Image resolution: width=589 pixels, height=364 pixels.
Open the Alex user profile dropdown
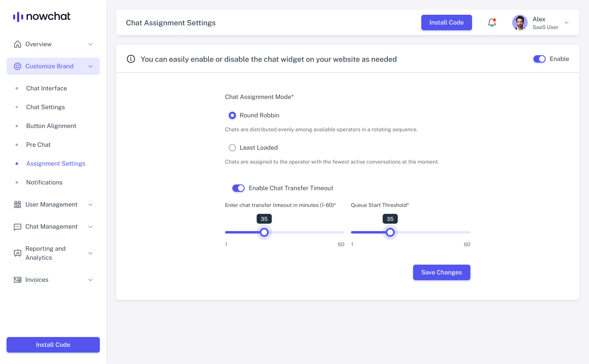(x=567, y=23)
